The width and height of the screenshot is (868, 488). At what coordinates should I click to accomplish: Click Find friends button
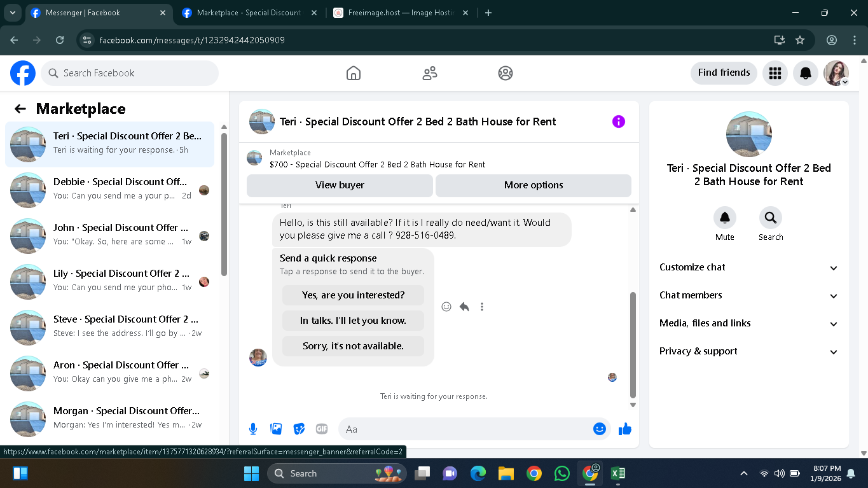724,73
